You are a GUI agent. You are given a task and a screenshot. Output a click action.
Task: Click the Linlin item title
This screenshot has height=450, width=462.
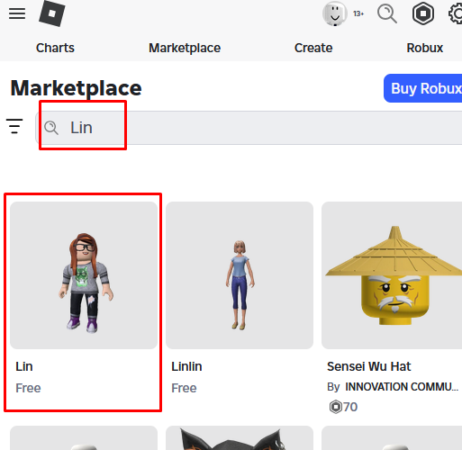click(187, 367)
